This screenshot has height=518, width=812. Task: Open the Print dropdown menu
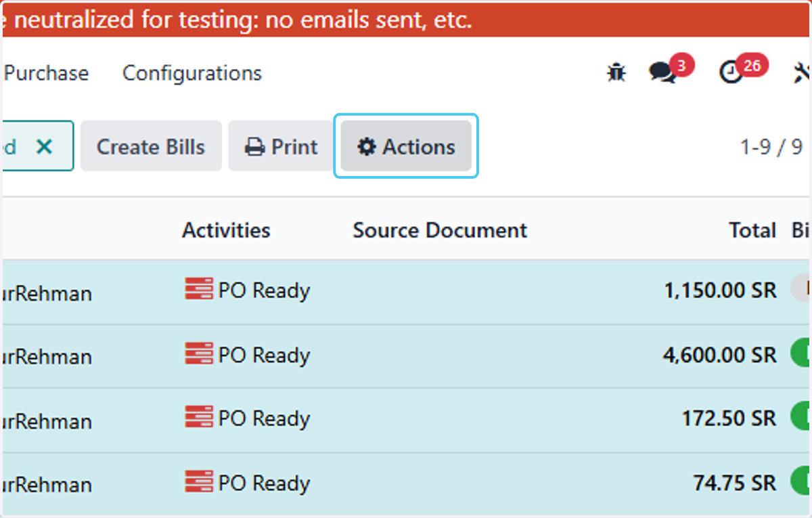pos(281,146)
